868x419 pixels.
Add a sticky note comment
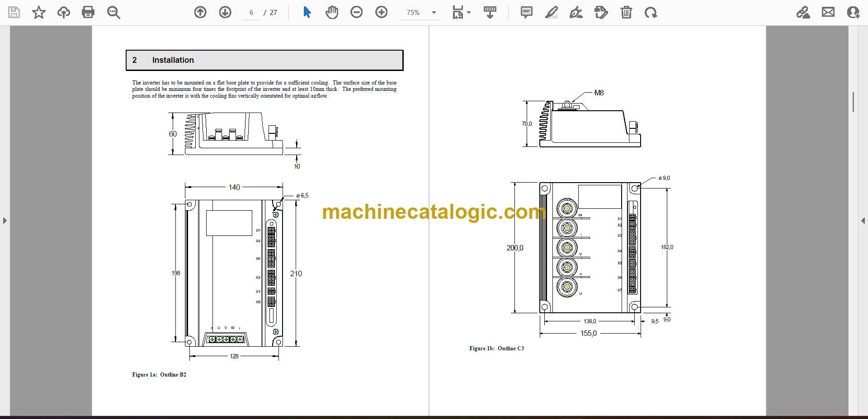coord(527,12)
